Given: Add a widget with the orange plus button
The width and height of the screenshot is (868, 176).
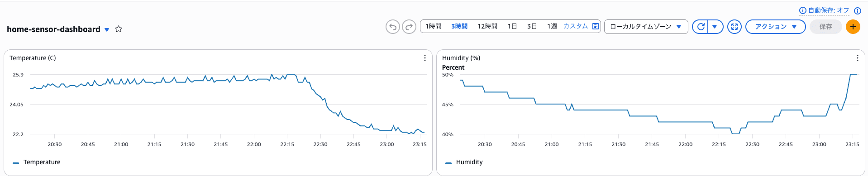Looking at the screenshot, I should tap(853, 27).
